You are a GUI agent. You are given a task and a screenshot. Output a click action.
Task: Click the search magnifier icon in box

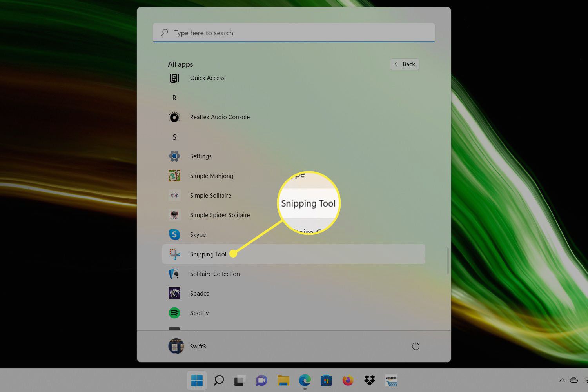coord(165,33)
